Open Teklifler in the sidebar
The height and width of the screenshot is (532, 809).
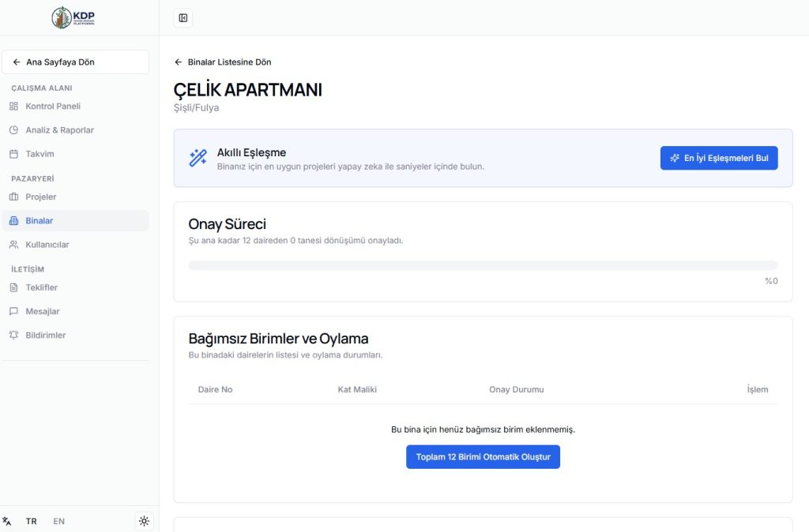click(x=41, y=288)
